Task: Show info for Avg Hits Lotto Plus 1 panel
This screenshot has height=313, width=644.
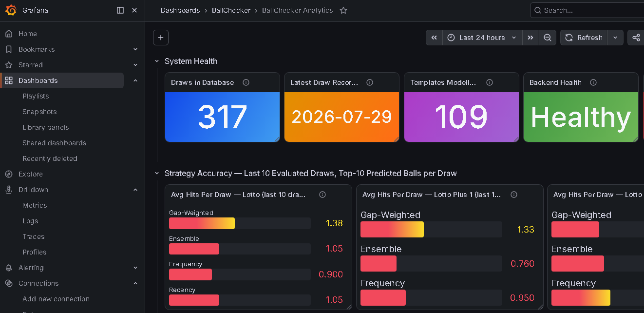Action: click(x=514, y=195)
